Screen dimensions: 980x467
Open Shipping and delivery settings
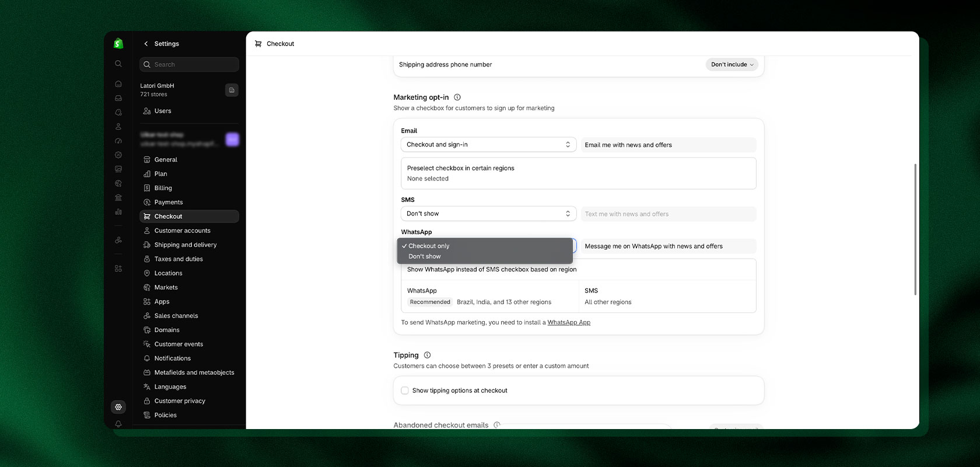point(189,245)
